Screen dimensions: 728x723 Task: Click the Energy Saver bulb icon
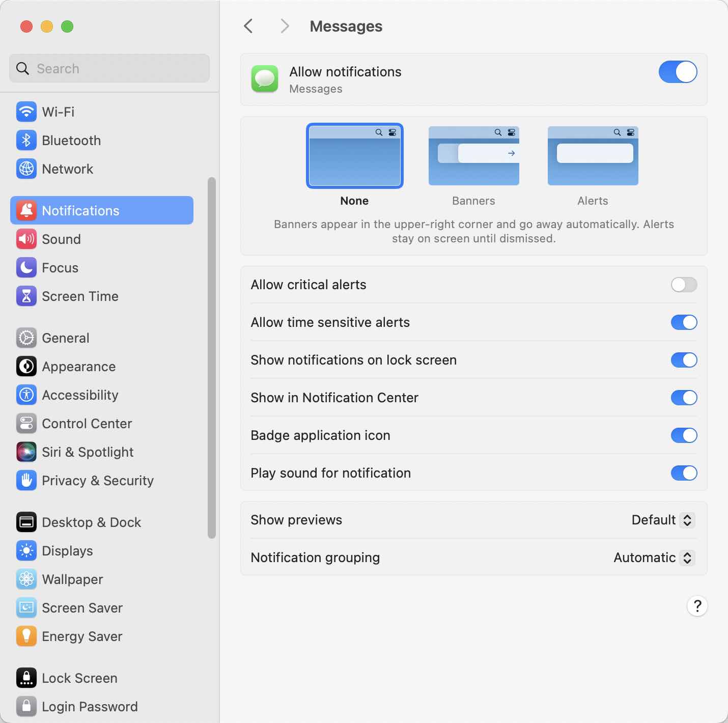[x=26, y=636]
